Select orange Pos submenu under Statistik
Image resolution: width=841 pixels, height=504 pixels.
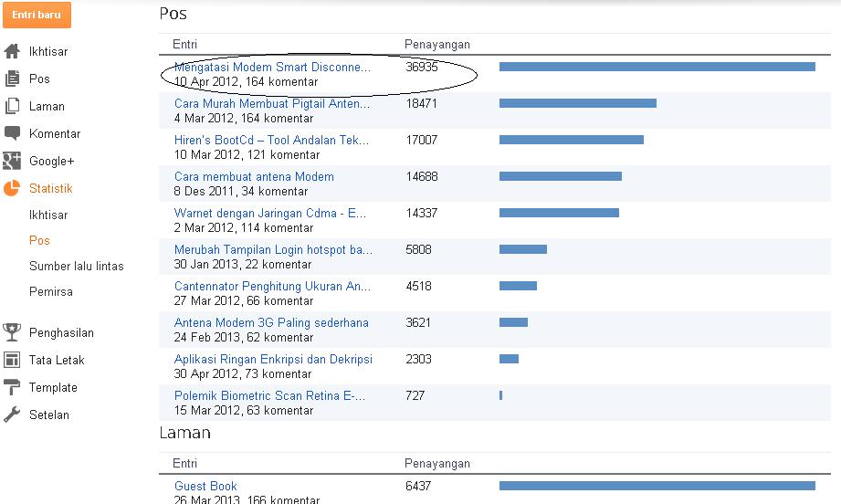coord(39,240)
